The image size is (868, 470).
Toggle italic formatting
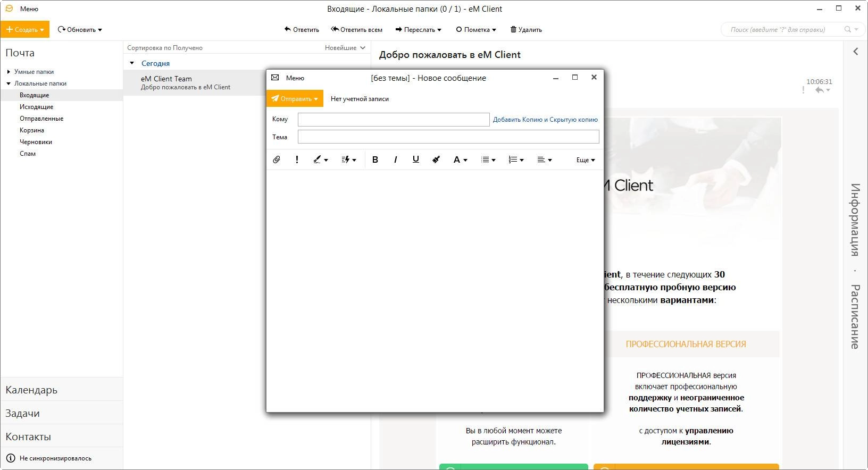click(x=395, y=160)
